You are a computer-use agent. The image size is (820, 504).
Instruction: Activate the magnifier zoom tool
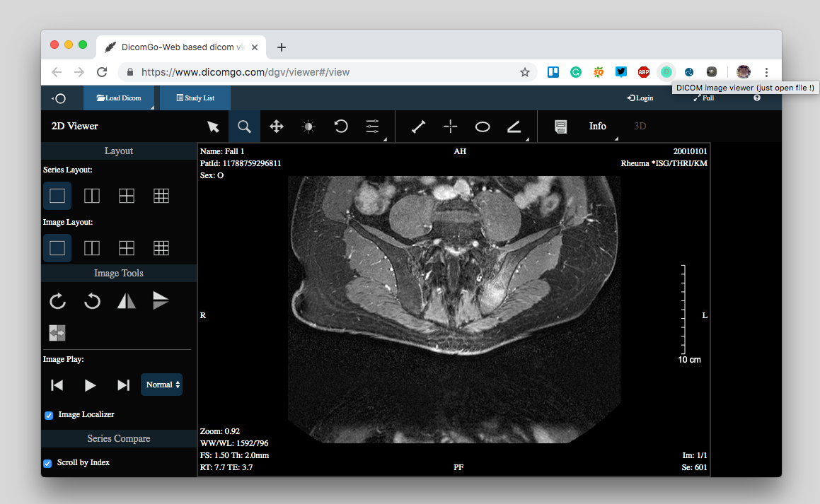pos(244,127)
